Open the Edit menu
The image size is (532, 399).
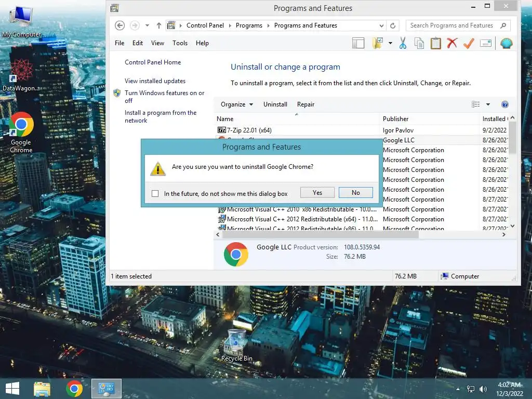(x=137, y=43)
